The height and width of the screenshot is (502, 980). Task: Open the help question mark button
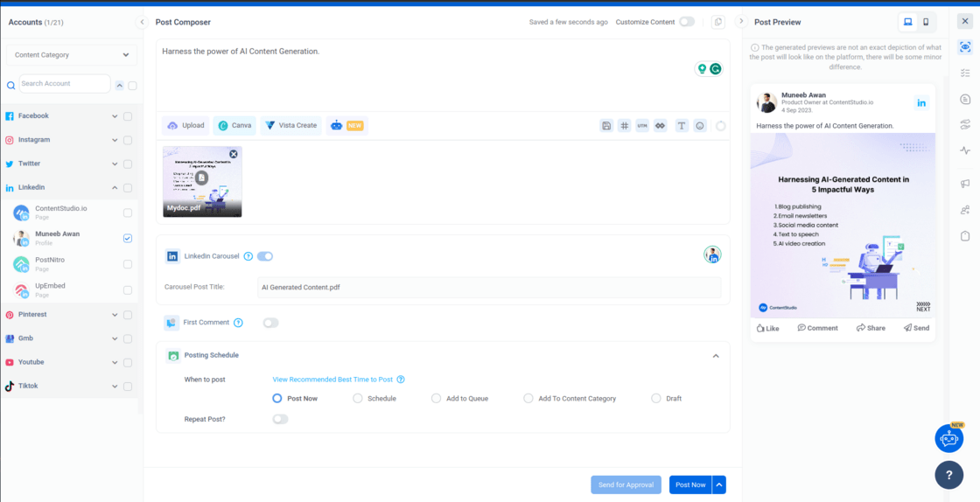coord(948,475)
